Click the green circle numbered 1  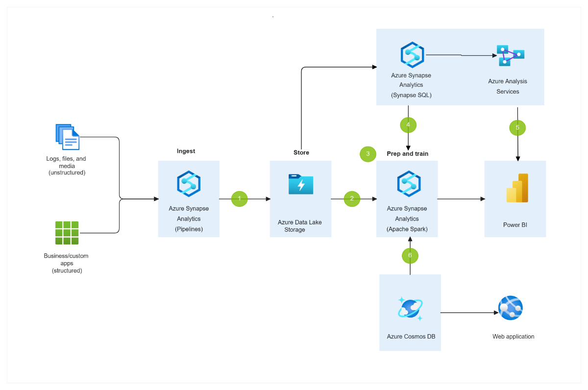click(239, 199)
